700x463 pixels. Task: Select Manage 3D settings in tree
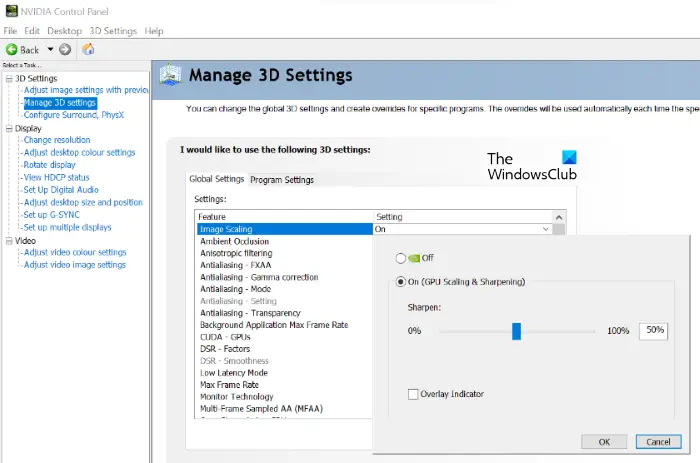(x=60, y=103)
